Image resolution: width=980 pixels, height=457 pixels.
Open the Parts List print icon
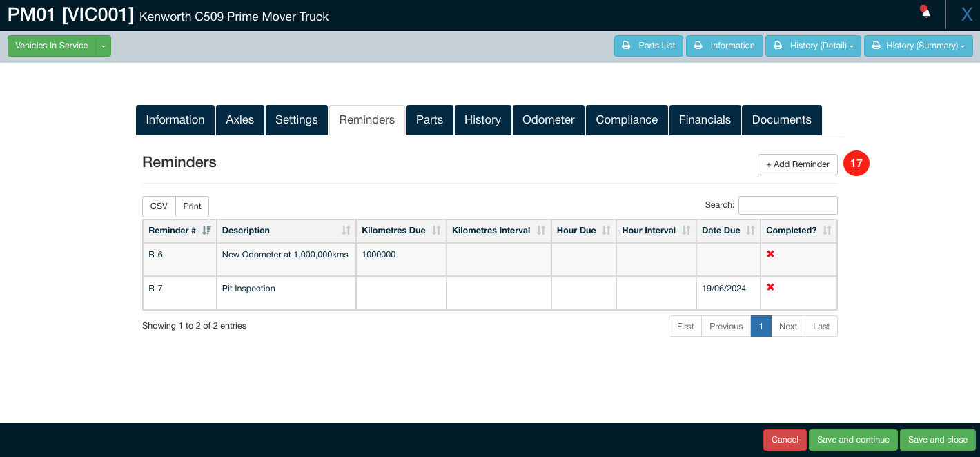click(x=627, y=46)
